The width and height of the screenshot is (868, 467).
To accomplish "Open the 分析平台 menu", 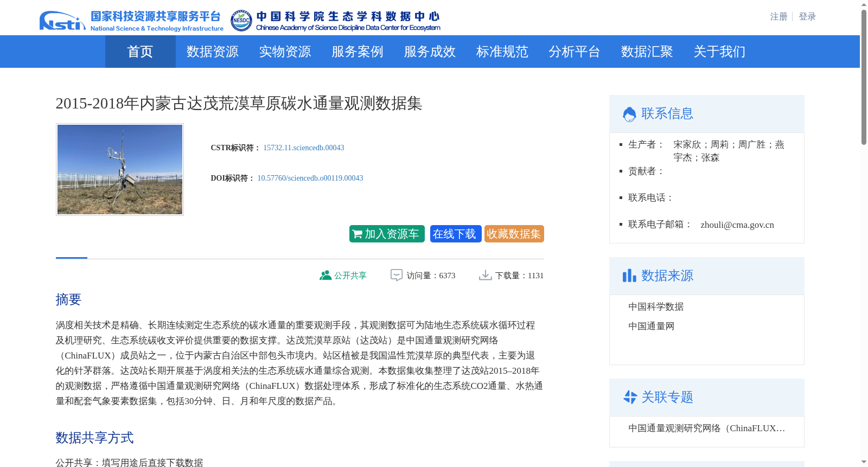I will click(x=575, y=52).
